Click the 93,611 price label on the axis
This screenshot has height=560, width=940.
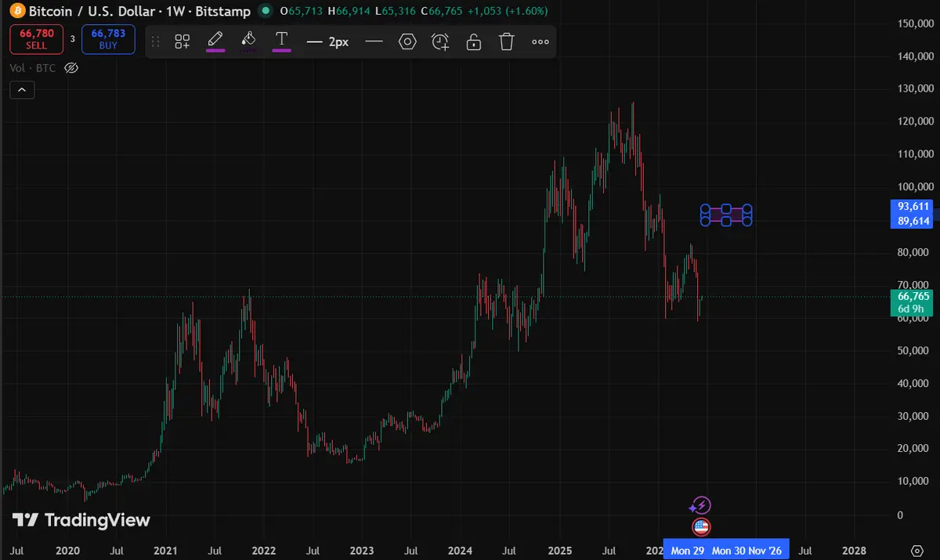pos(913,206)
